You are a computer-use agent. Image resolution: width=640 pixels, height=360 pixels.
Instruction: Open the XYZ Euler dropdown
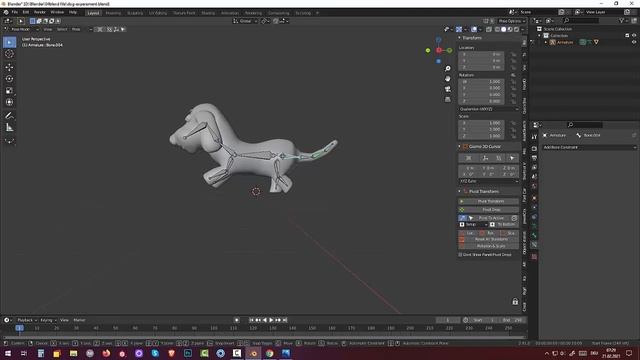click(489, 181)
